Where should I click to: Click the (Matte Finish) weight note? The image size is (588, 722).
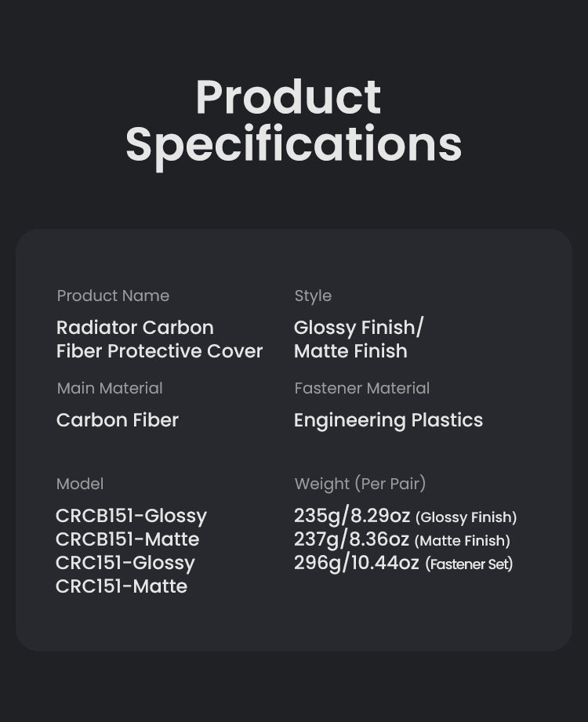(462, 540)
